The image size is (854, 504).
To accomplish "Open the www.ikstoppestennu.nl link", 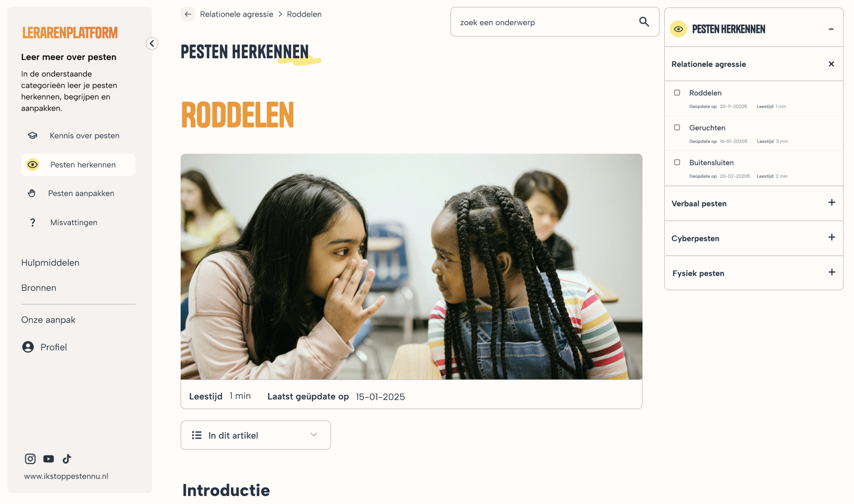I will tap(66, 476).
